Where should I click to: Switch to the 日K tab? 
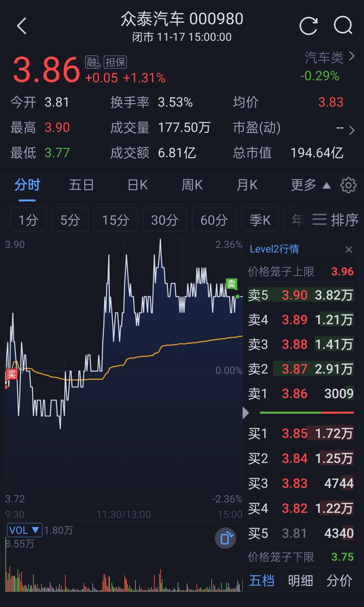click(138, 185)
